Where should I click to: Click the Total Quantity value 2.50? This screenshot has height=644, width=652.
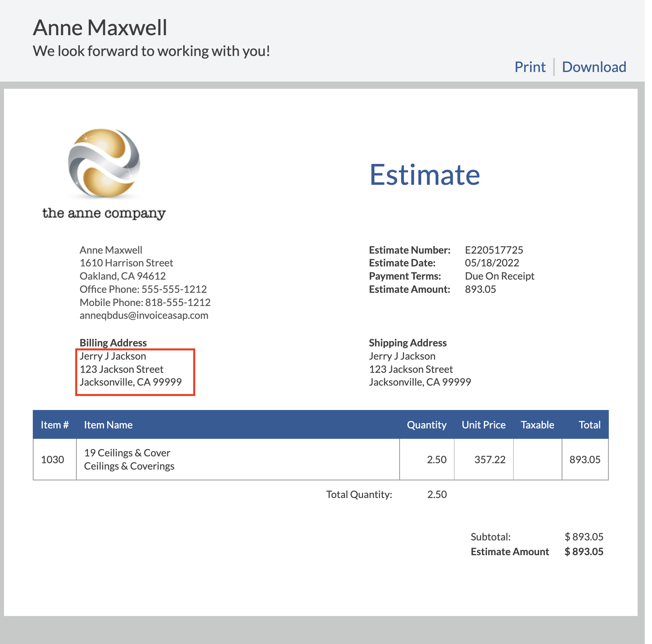point(438,494)
